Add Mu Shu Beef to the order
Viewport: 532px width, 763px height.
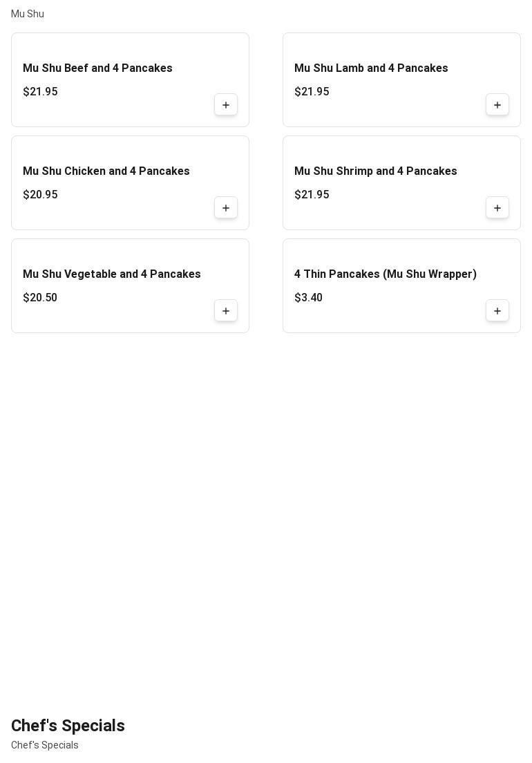(226, 105)
